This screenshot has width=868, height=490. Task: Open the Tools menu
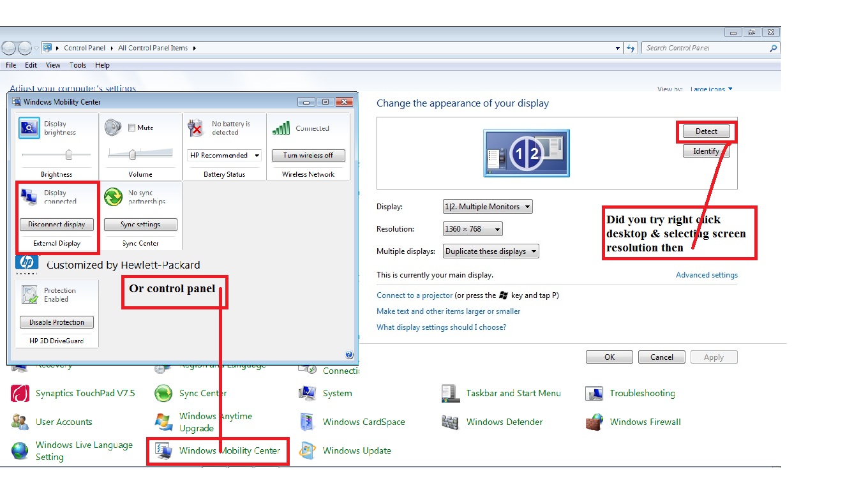(78, 65)
